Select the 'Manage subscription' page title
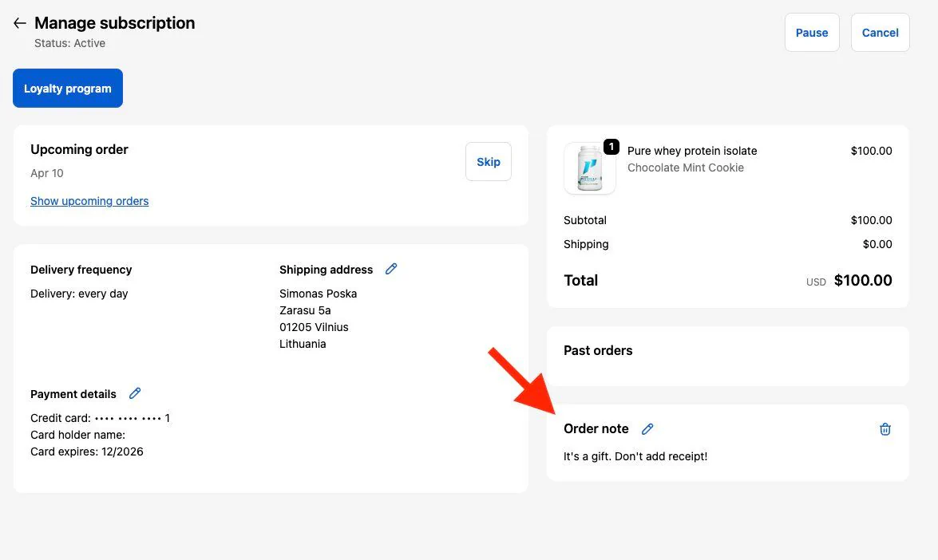This screenshot has height=560, width=938. [115, 22]
